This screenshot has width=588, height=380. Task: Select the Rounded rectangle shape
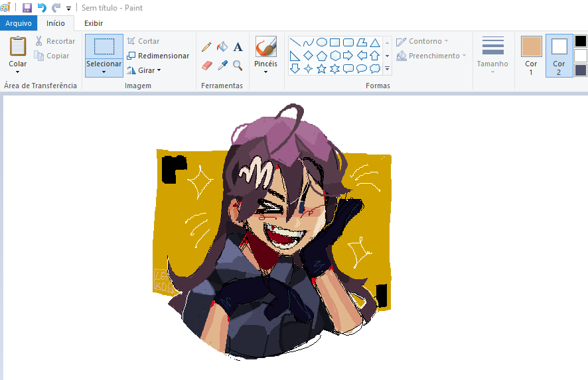click(348, 42)
